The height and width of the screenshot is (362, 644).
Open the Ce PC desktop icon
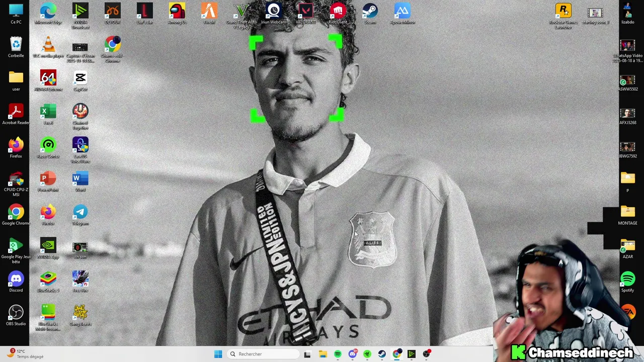tap(16, 14)
